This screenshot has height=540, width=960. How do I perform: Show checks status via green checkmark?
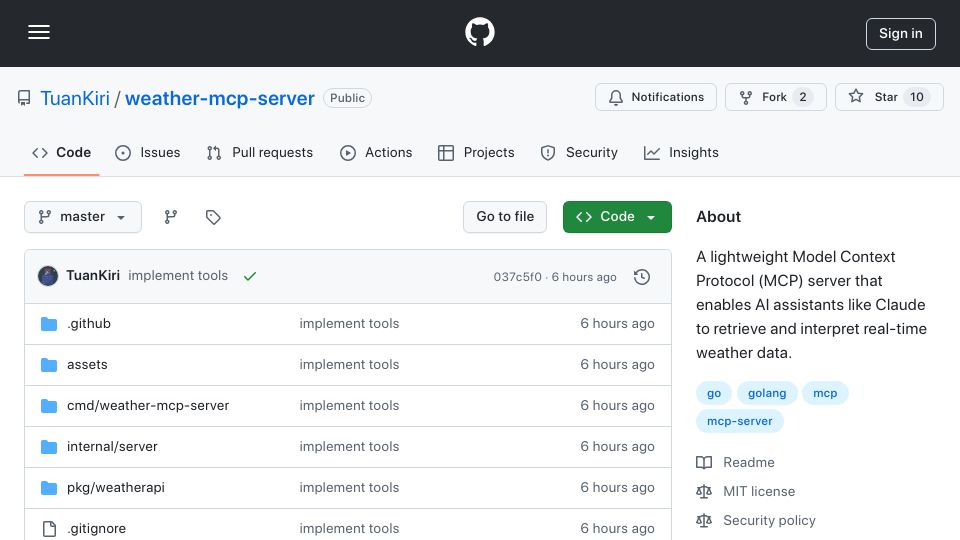point(250,276)
